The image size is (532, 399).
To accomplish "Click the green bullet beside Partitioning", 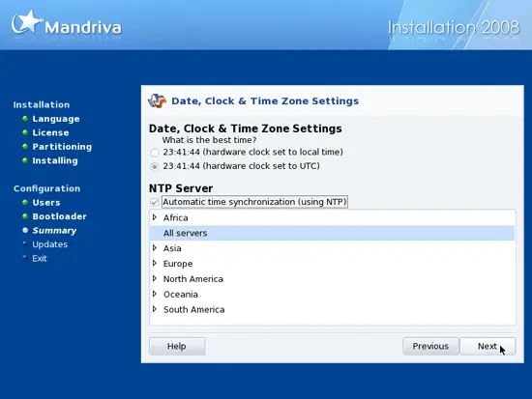I will click(x=25, y=146).
